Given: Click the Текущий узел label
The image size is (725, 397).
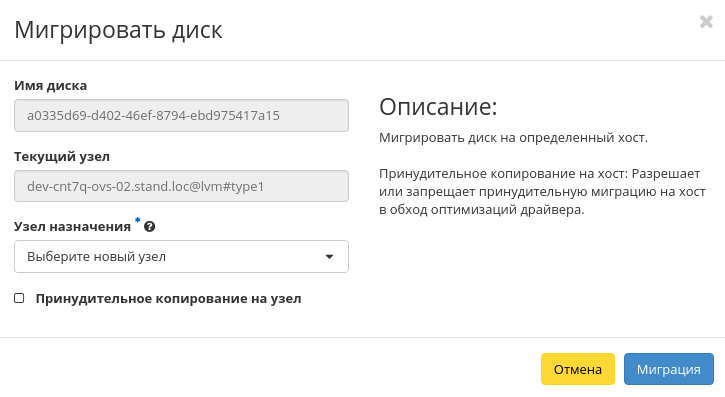Looking at the screenshot, I should (62, 157).
